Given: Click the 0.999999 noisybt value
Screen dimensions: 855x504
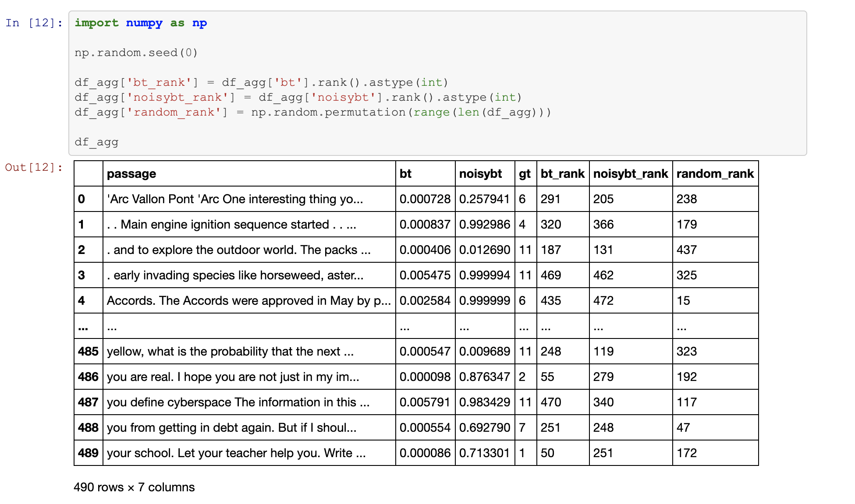Looking at the screenshot, I should (484, 301).
